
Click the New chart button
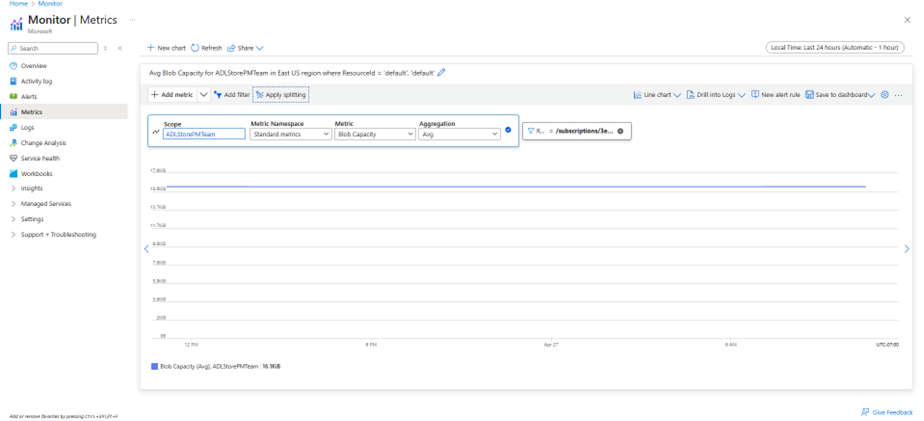click(166, 48)
